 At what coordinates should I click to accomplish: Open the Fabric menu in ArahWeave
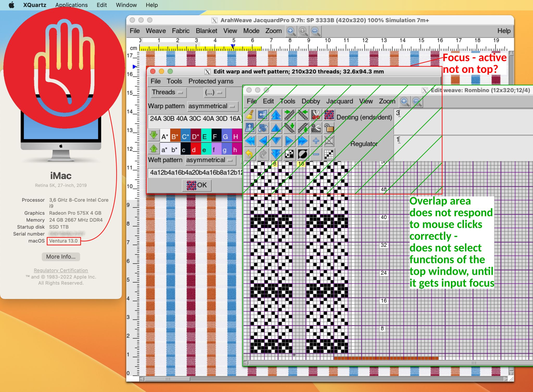point(181,31)
